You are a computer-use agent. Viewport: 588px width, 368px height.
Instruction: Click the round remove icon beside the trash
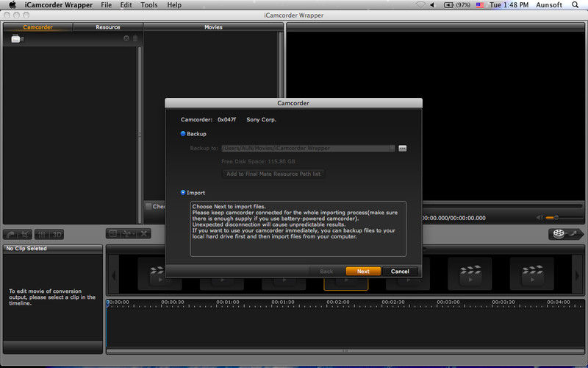point(126,38)
